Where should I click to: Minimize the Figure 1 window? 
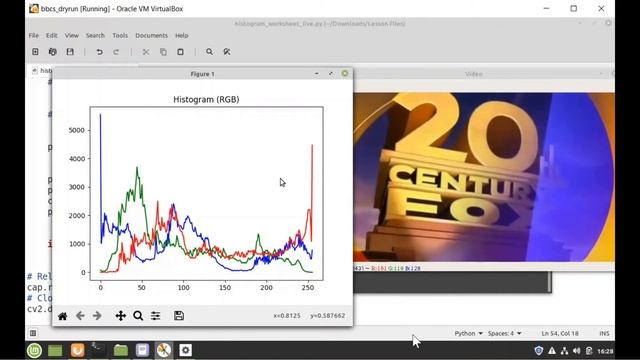317,74
